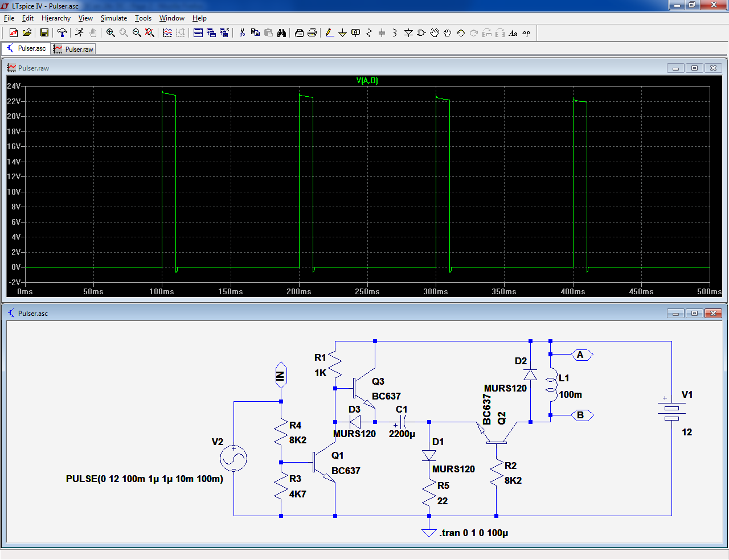Image resolution: width=729 pixels, height=560 pixels.
Task: Pick the Inductor placement tool
Action: click(395, 33)
